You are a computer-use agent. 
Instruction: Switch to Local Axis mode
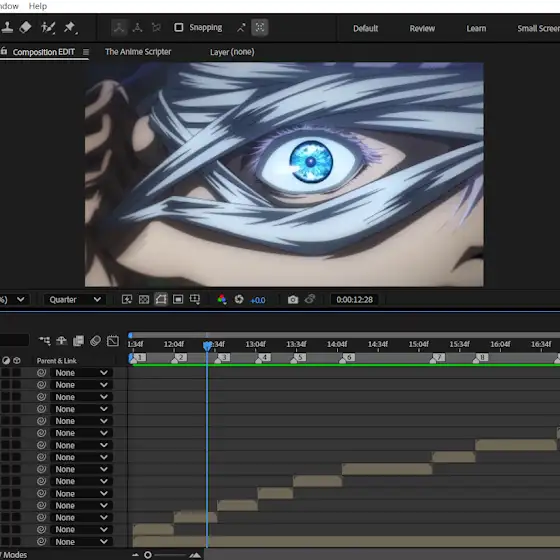click(x=119, y=28)
